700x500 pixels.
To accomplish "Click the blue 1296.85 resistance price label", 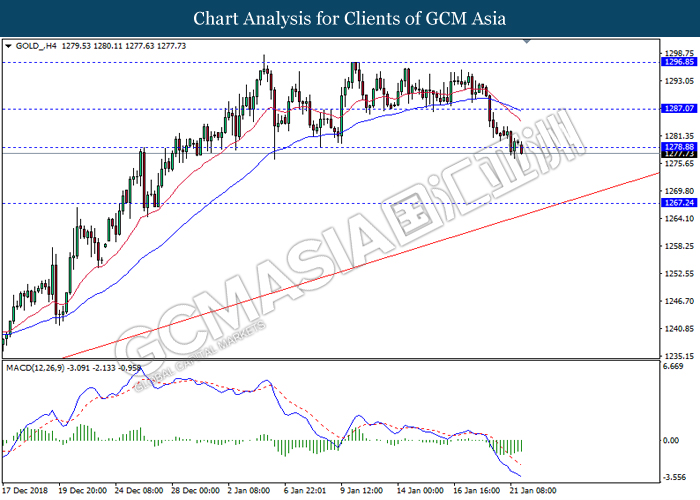I will point(679,62).
